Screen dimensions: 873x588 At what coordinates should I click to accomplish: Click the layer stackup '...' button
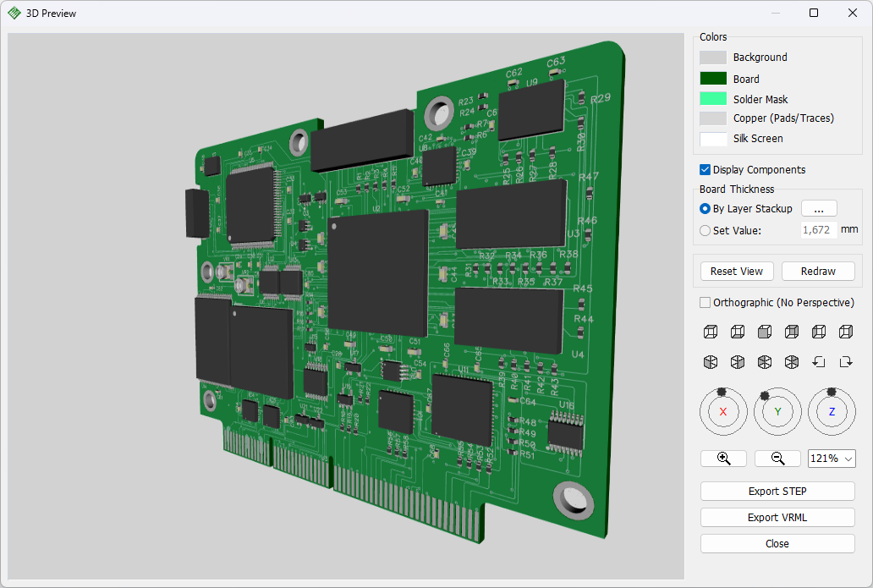point(819,209)
